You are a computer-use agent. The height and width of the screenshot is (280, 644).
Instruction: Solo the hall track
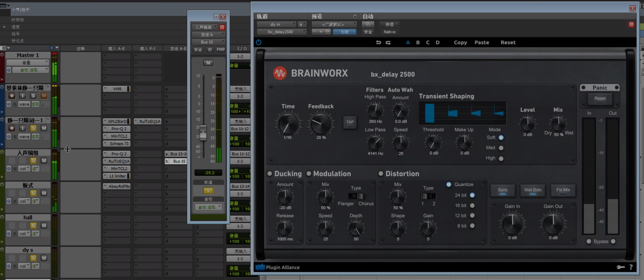33,225
